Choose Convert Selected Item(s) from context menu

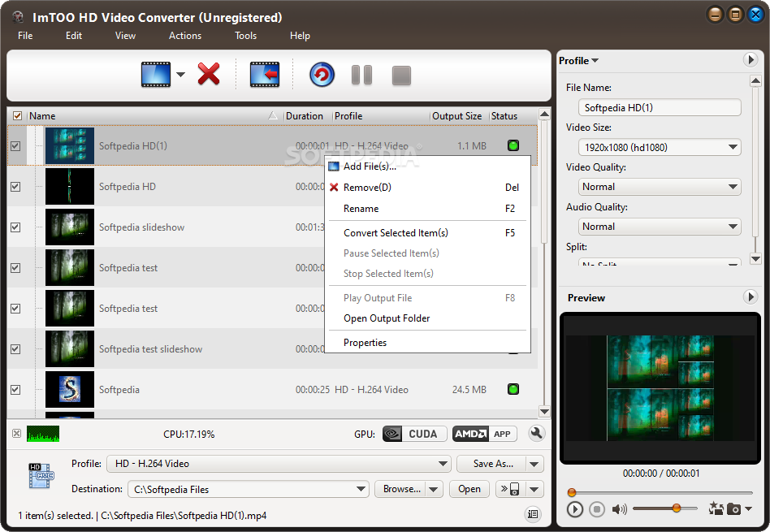pos(396,233)
